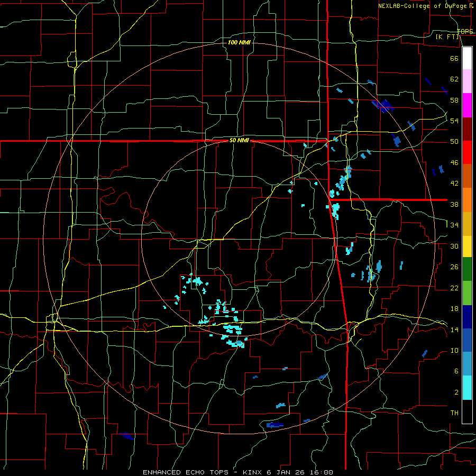Click the "34" legend value
This screenshot has height=476, width=476.
pos(454,225)
